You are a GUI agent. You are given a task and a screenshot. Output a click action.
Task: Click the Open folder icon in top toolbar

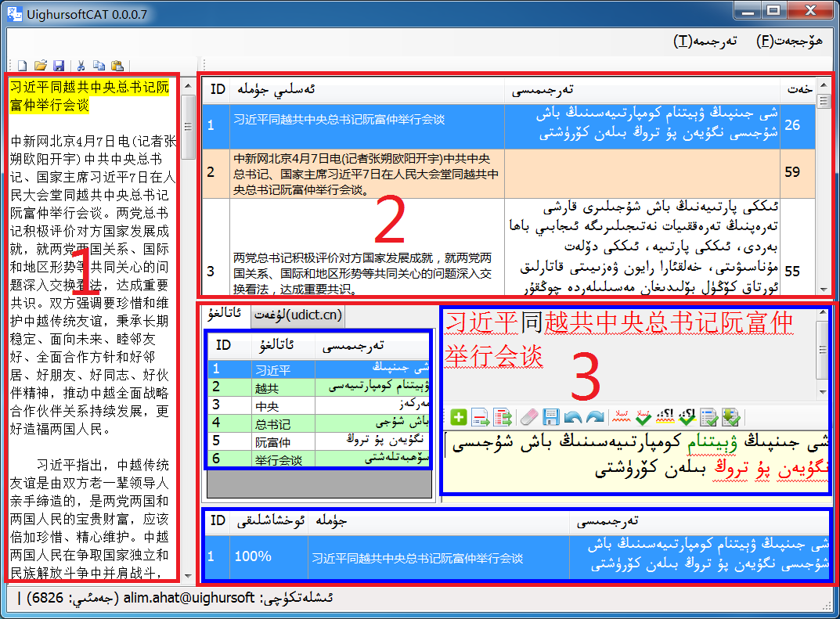coord(41,65)
